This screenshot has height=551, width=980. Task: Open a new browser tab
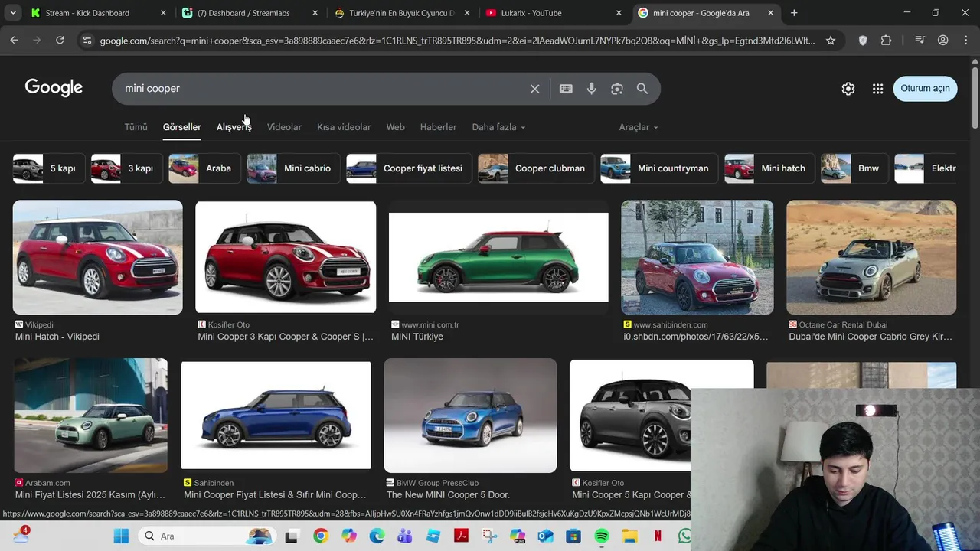(x=794, y=13)
